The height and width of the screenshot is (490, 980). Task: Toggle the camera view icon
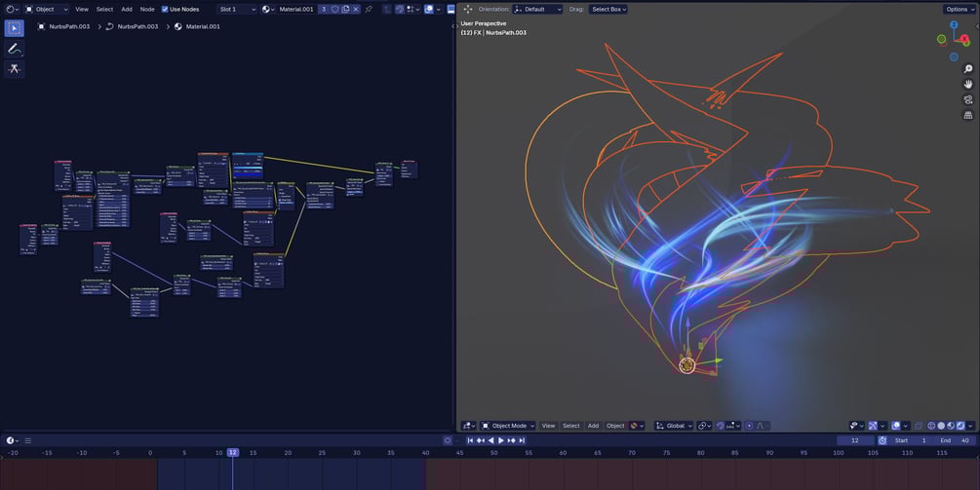(968, 100)
